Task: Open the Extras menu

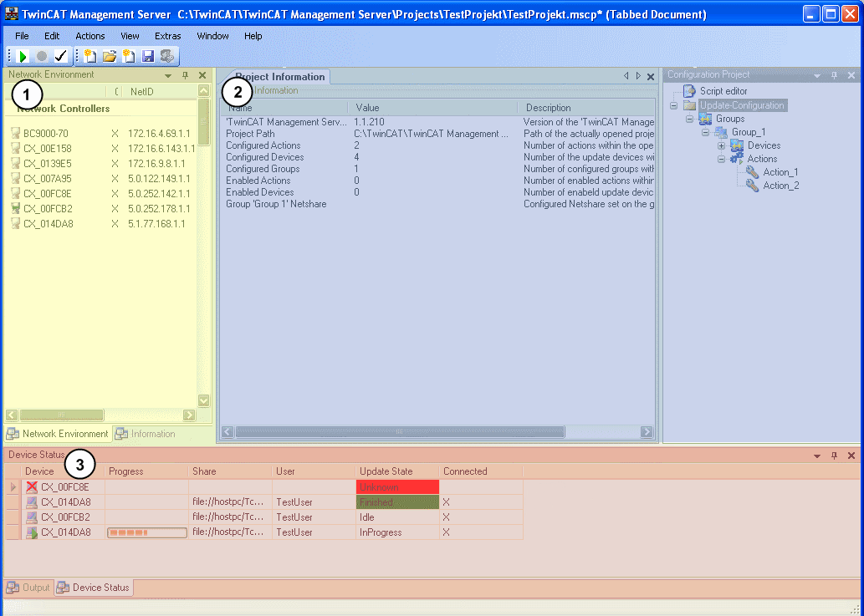Action: pos(167,36)
